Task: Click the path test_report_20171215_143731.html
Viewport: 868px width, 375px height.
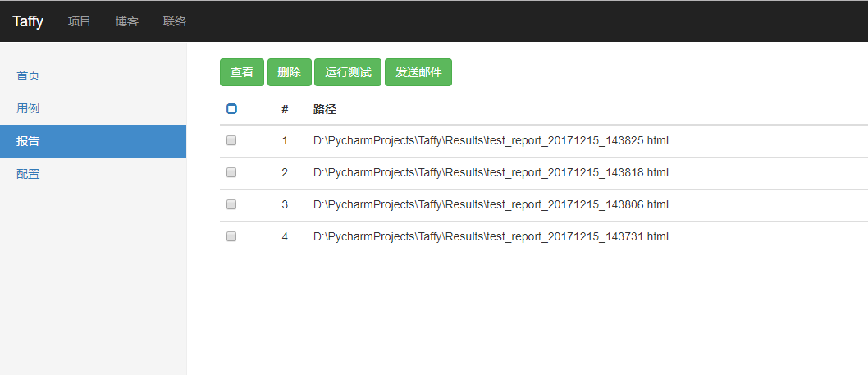Action: pyautogui.click(x=491, y=236)
